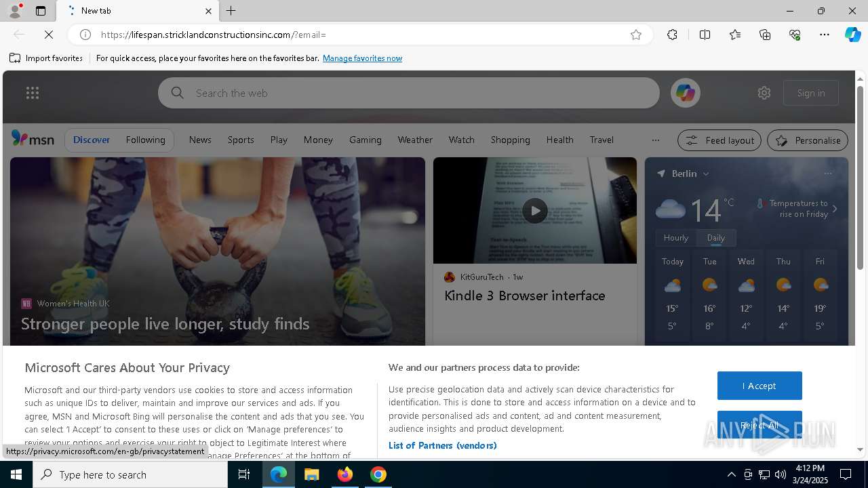
Task: Open the Travel menu item
Action: click(x=601, y=140)
